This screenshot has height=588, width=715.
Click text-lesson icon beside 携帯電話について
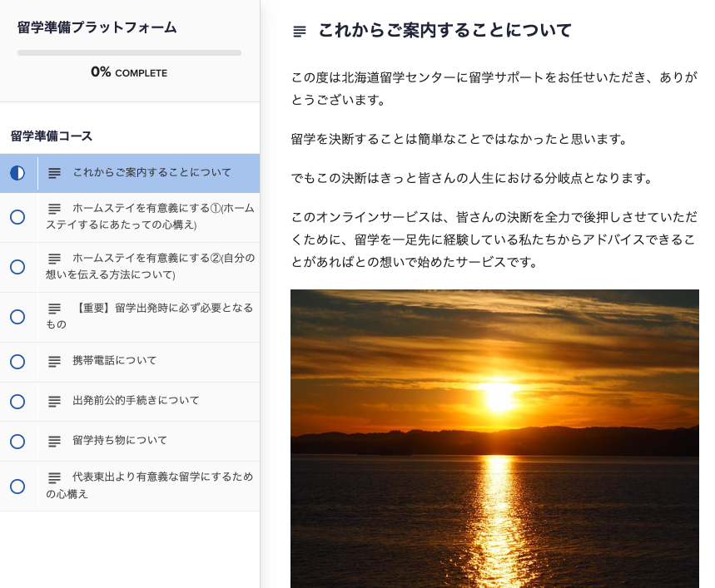click(54, 362)
